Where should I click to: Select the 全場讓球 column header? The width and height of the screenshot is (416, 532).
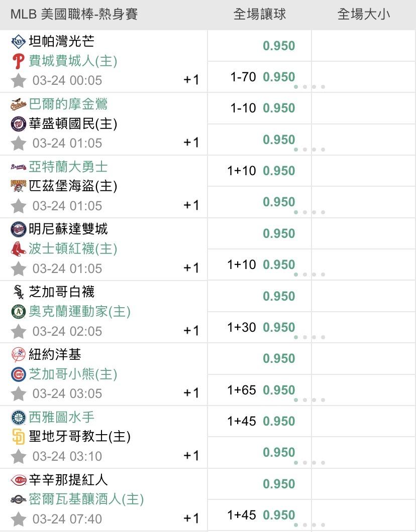[260, 15]
